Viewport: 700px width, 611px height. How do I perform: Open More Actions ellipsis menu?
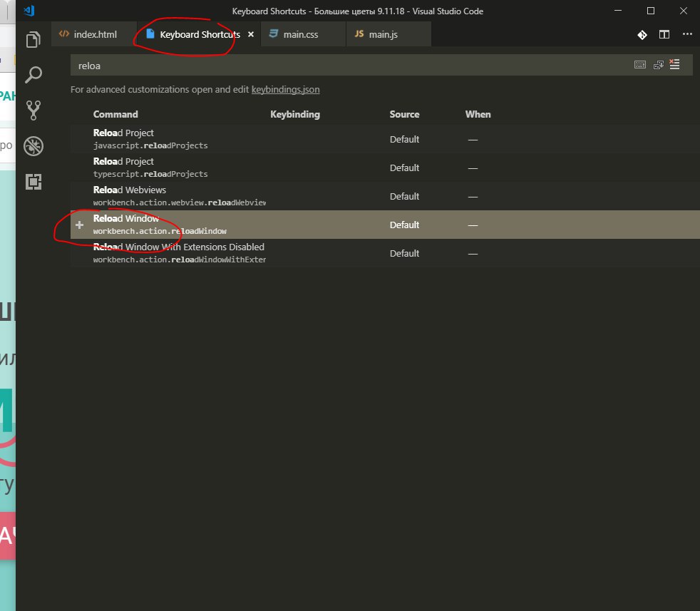tap(687, 34)
